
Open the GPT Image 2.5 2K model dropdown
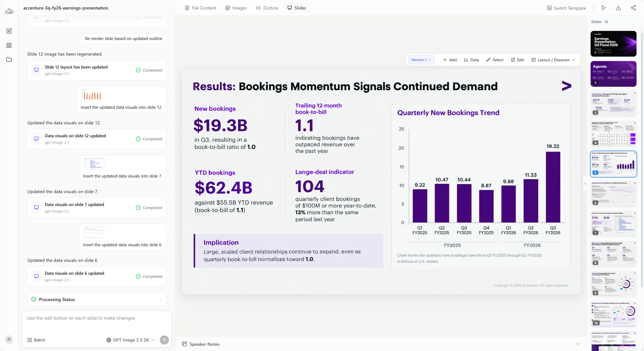pyautogui.click(x=130, y=340)
